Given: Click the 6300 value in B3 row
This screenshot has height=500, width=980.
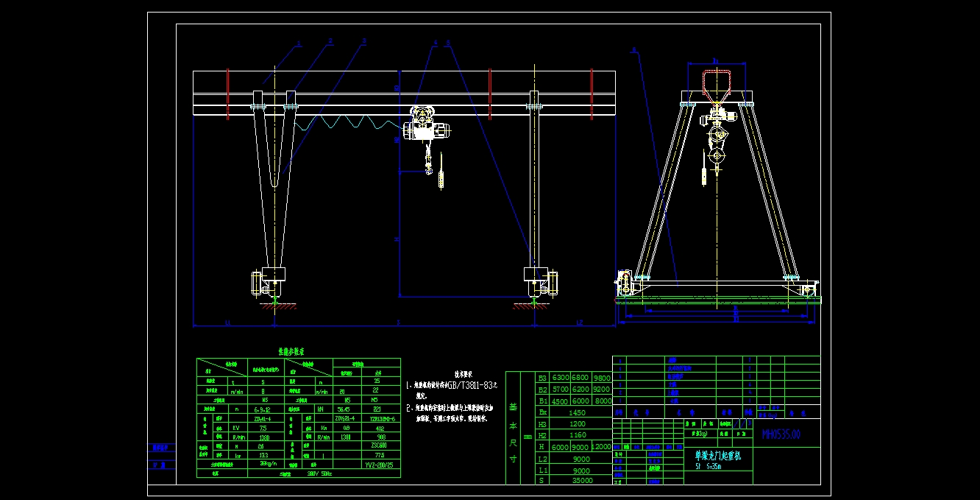Looking at the screenshot, I should coord(561,377).
